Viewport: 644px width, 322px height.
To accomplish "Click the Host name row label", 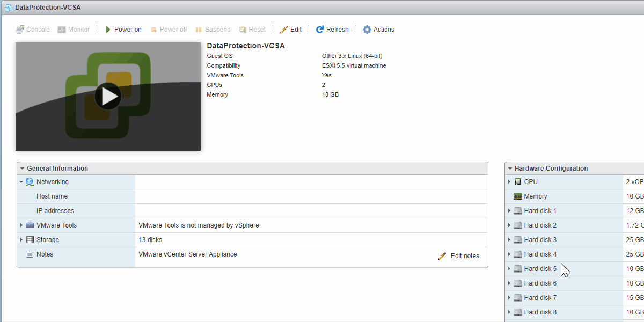I will tap(52, 196).
